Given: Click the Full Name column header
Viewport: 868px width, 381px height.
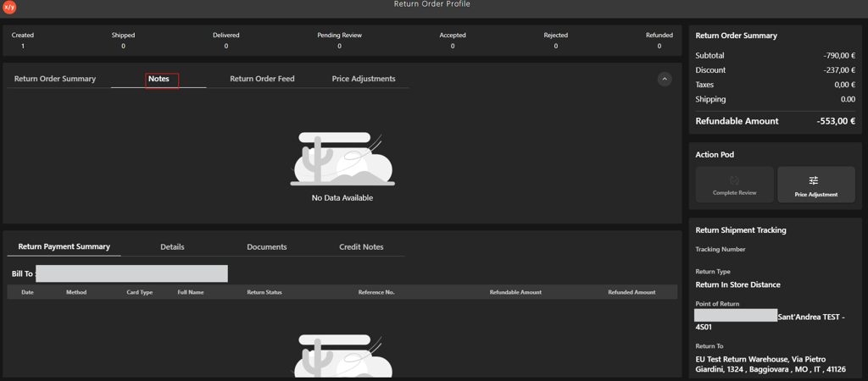Looking at the screenshot, I should click(x=191, y=292).
